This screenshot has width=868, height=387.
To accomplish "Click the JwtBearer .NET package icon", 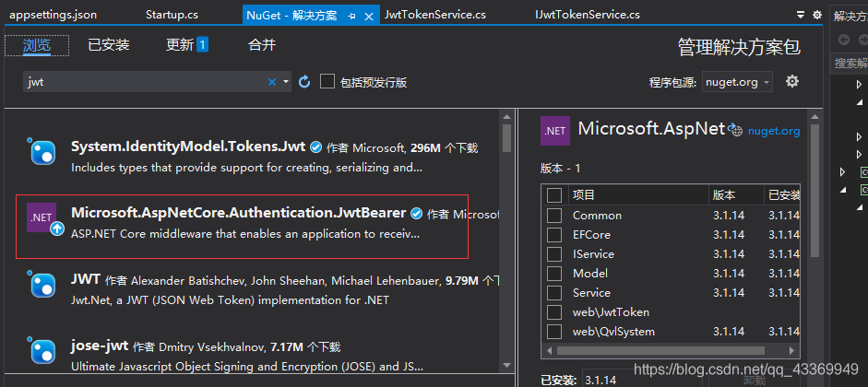I will coord(42,217).
